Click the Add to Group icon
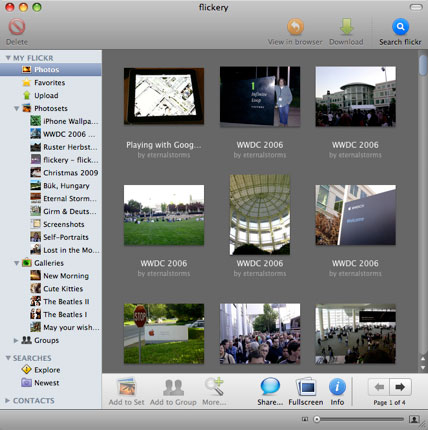Image resolution: width=428 pixels, height=430 pixels. tap(173, 387)
